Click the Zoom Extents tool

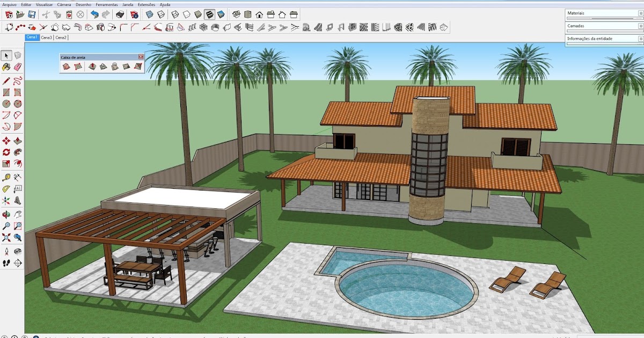(x=6, y=237)
